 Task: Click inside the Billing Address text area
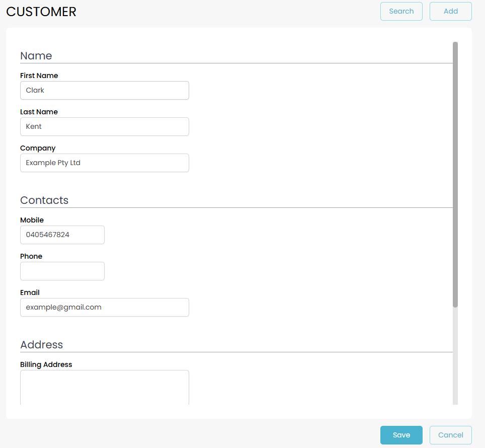[104, 387]
